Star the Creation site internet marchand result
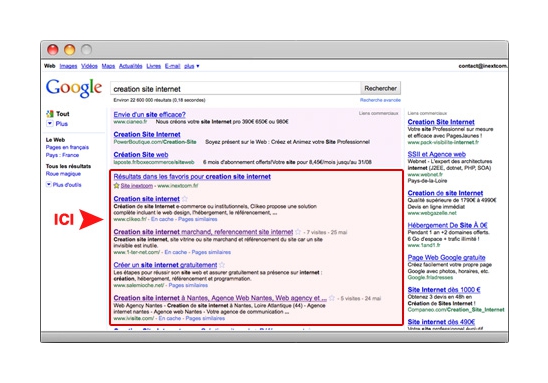Viewport: 548px width, 383px height. point(298,232)
